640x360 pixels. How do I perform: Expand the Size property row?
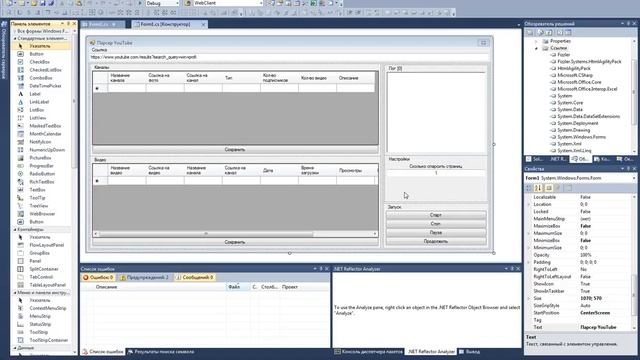click(x=529, y=298)
